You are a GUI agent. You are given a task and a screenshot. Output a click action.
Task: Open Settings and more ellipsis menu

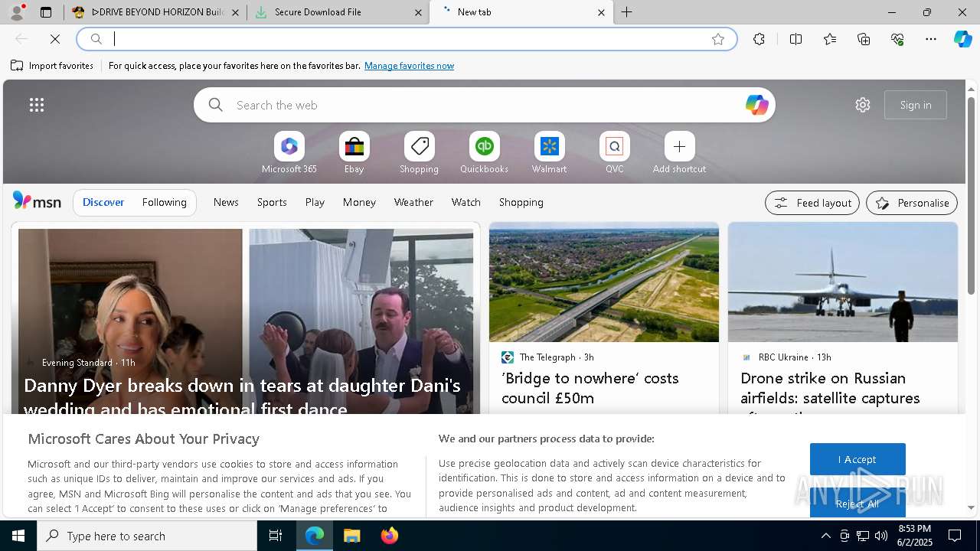point(931,39)
